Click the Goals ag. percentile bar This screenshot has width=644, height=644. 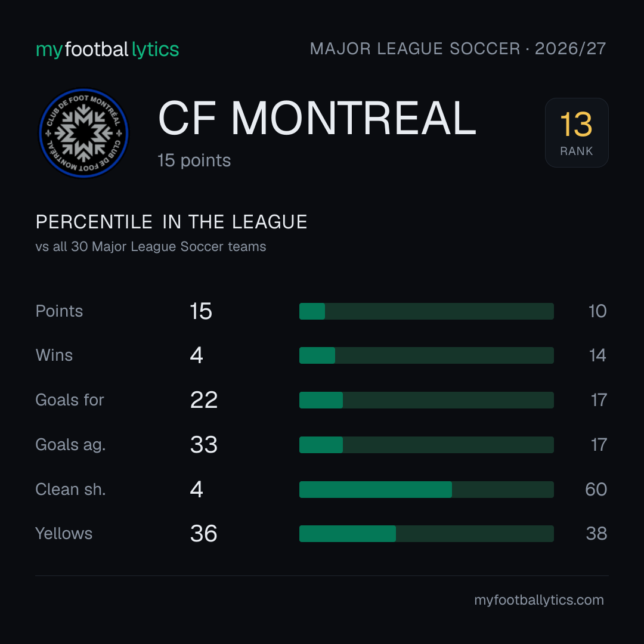(426, 445)
